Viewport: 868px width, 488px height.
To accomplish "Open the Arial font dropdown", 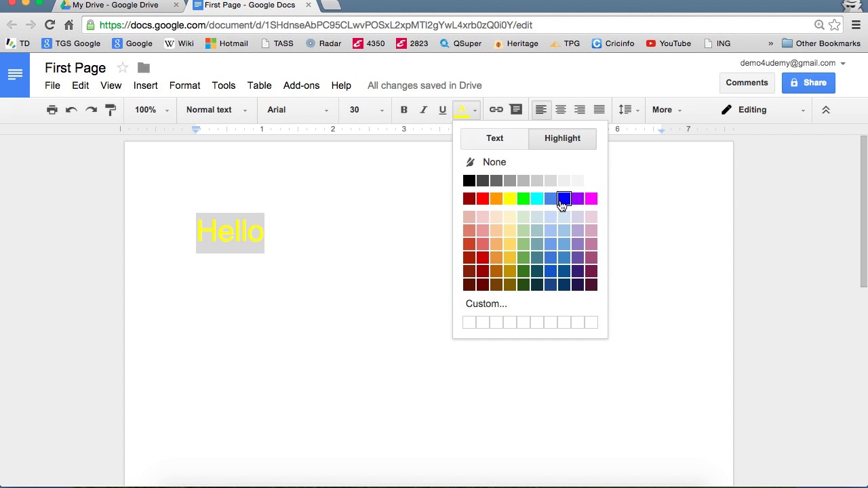I will pos(298,110).
